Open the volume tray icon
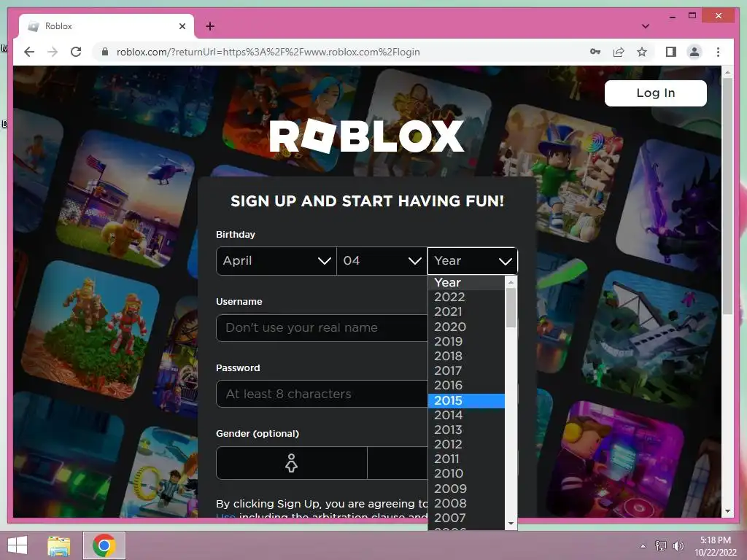Viewport: 747px width, 560px height. [x=678, y=545]
